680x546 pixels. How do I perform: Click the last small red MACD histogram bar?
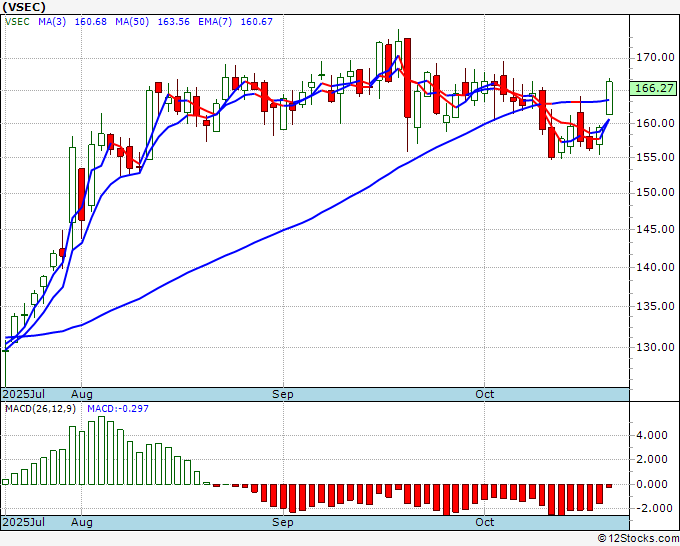[609, 486]
